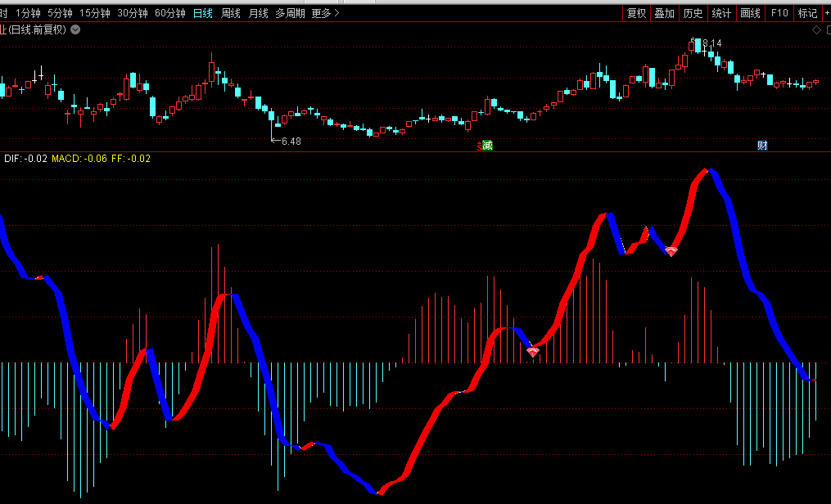Click the upper red signal marker near peak
This screenshot has width=831, height=504.
[x=671, y=251]
